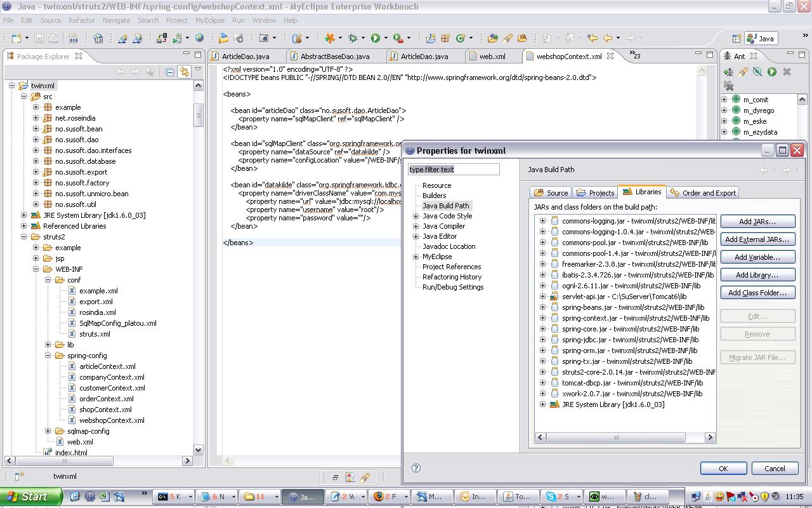The width and height of the screenshot is (812, 508).
Task: Expand Java Code Style in properties tree
Action: point(416,216)
